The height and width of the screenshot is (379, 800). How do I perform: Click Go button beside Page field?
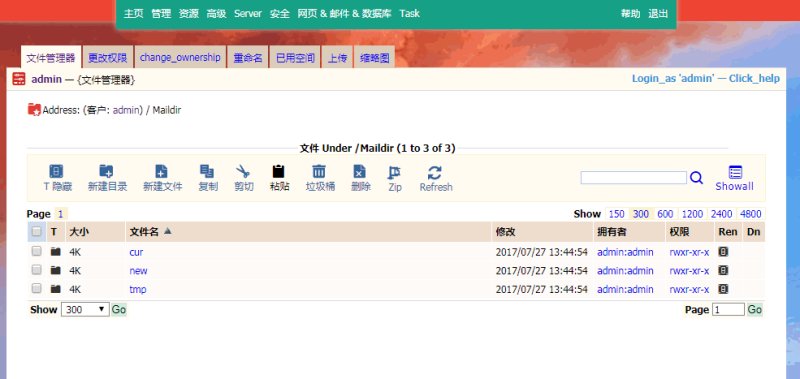tap(755, 310)
